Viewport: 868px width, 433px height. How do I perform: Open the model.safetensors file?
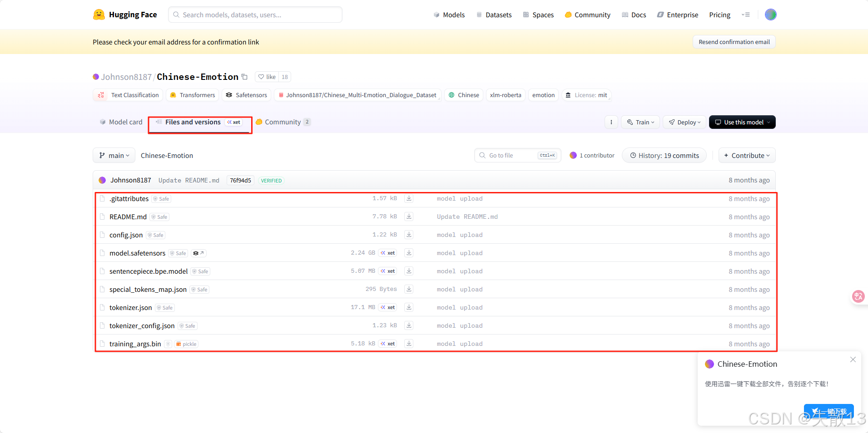(x=137, y=253)
